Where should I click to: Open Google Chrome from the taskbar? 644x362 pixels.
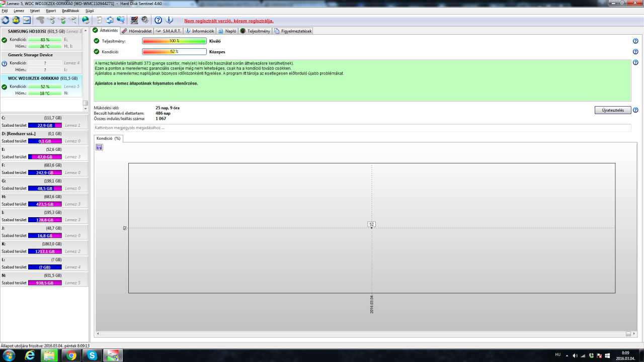point(71,355)
